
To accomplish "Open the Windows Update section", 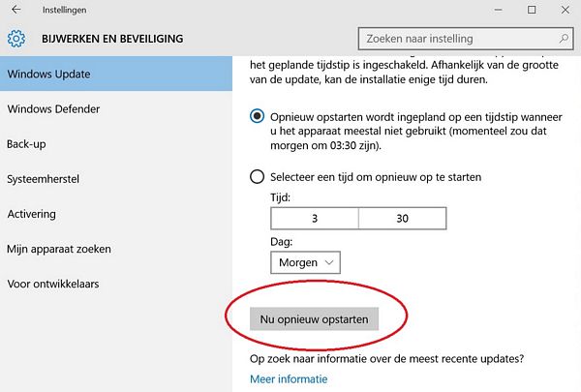I will (x=116, y=74).
